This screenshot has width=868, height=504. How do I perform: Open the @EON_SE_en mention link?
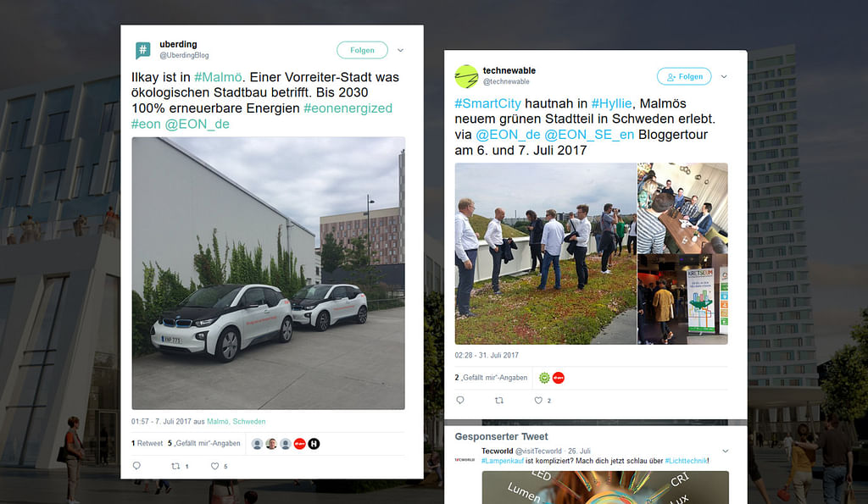(589, 135)
